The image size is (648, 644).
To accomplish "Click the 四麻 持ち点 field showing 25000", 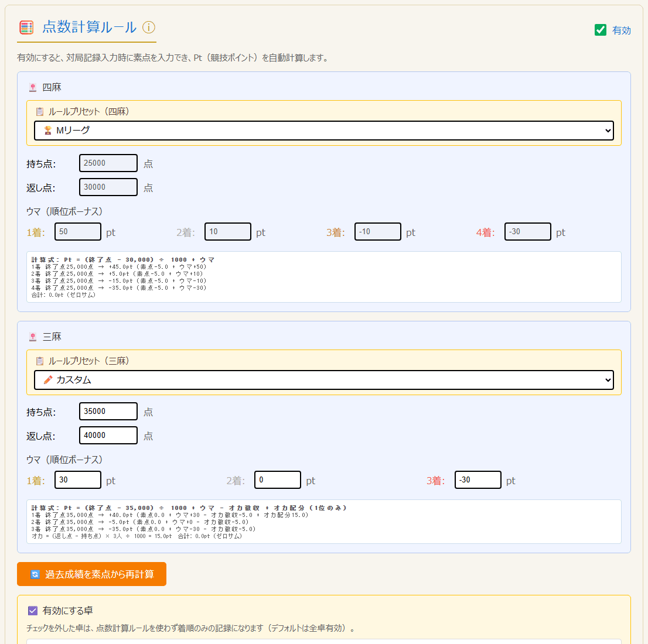I will tap(108, 163).
